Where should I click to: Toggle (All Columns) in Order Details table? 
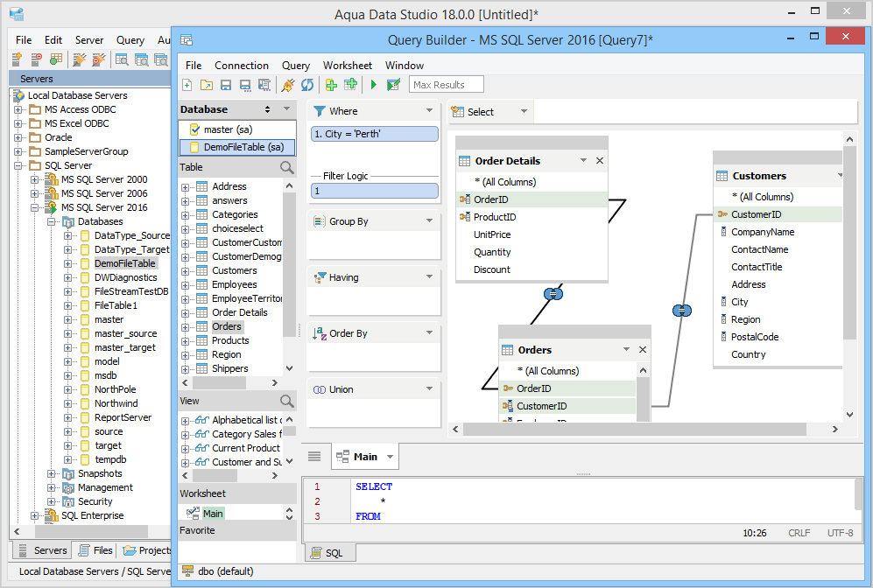532,182
